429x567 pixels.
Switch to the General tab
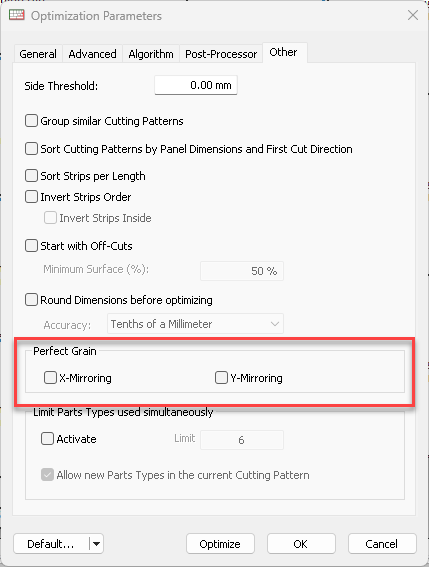pyautogui.click(x=38, y=54)
